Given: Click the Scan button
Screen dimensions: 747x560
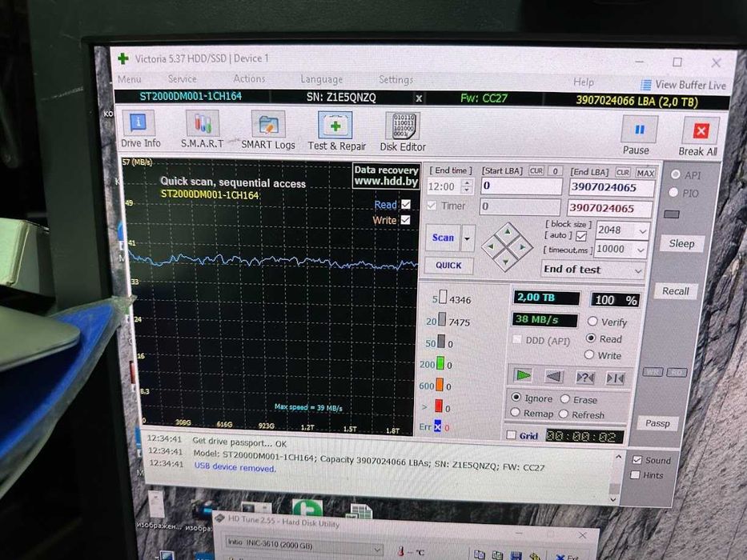Looking at the screenshot, I should tap(443, 237).
